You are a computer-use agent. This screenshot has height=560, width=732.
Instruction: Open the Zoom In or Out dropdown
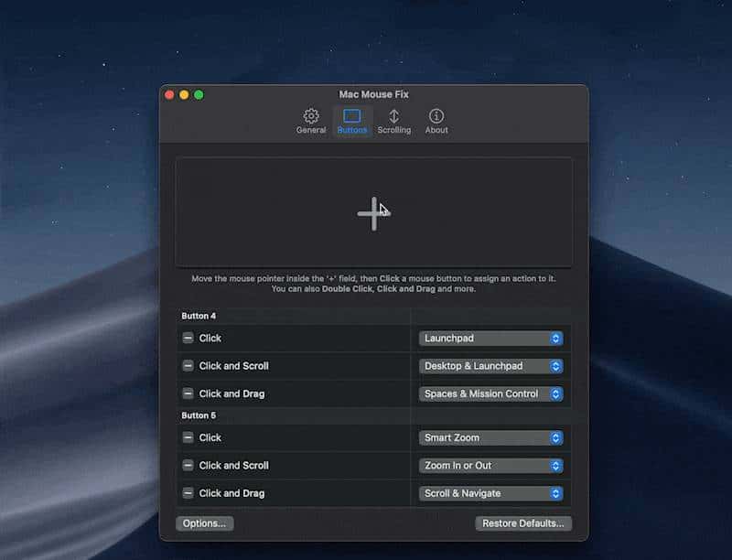point(490,466)
